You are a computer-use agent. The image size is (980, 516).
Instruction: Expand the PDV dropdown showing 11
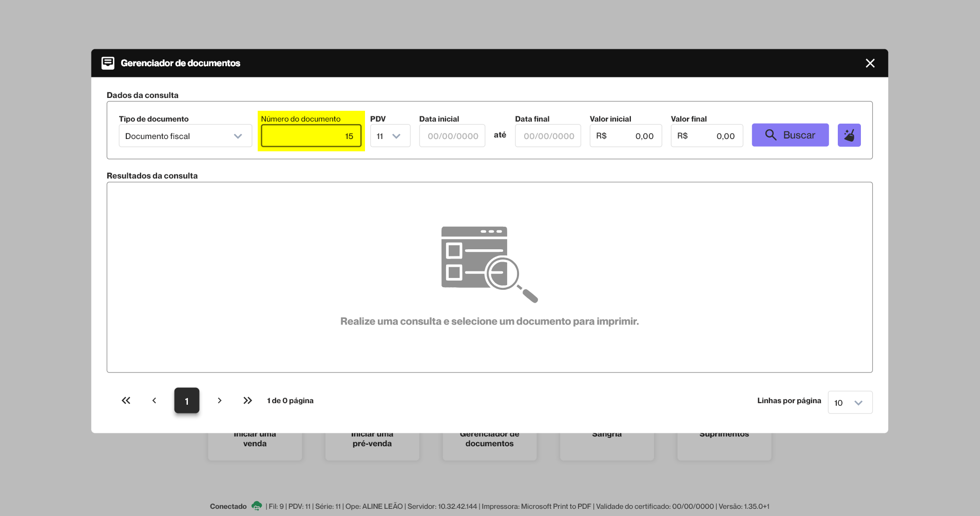coord(390,136)
